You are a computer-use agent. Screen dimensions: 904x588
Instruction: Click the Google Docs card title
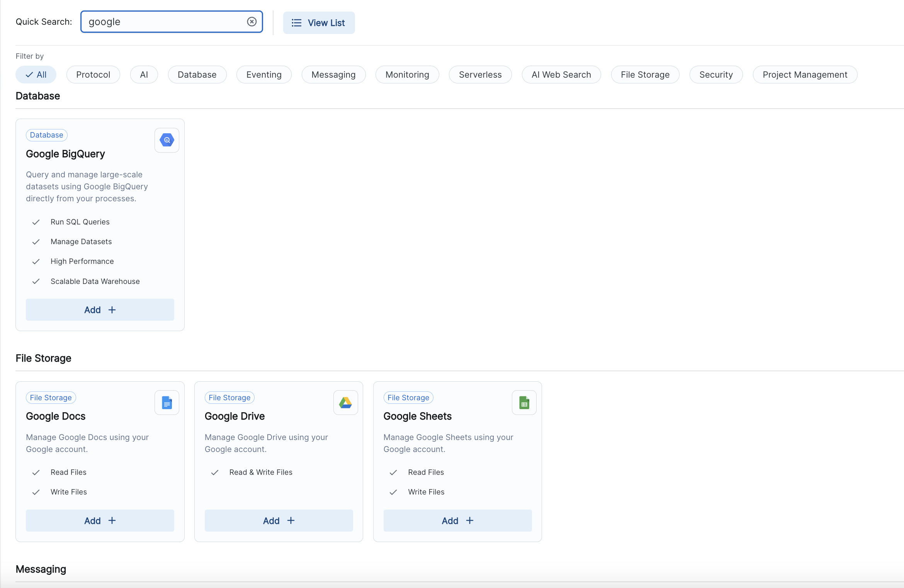coord(56,416)
